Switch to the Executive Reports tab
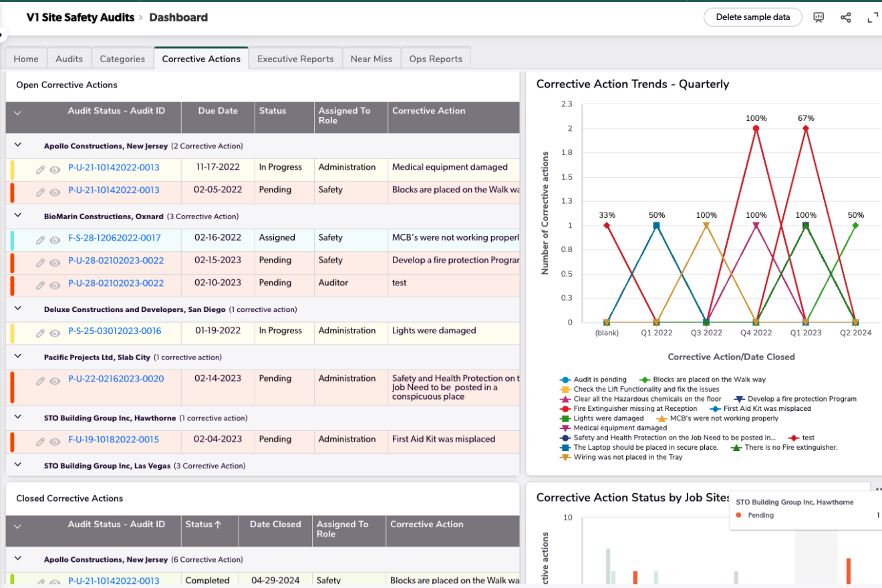Image resolution: width=882 pixels, height=588 pixels. (x=295, y=59)
